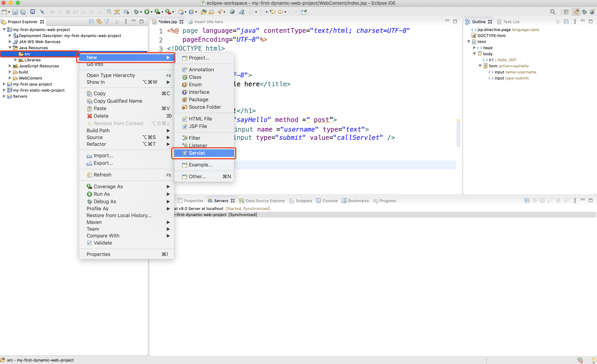Click the Last Edit Location arrow icon
The height and width of the screenshot is (364, 597).
(273, 12)
